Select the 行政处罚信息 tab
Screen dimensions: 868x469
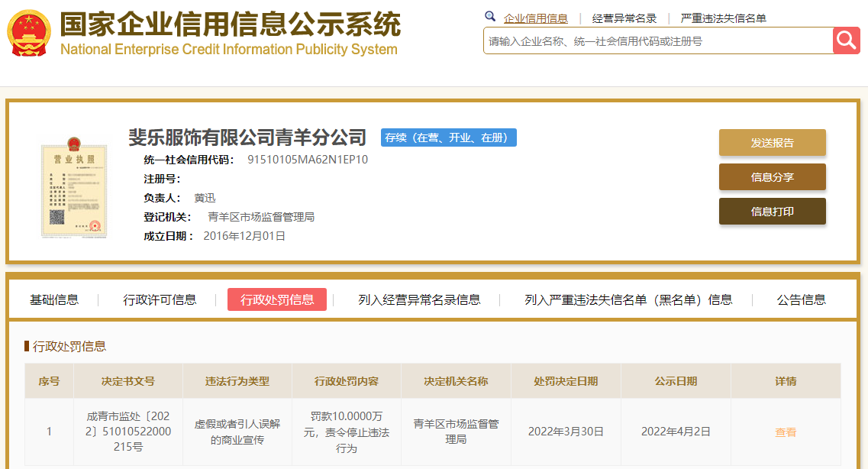pos(277,299)
